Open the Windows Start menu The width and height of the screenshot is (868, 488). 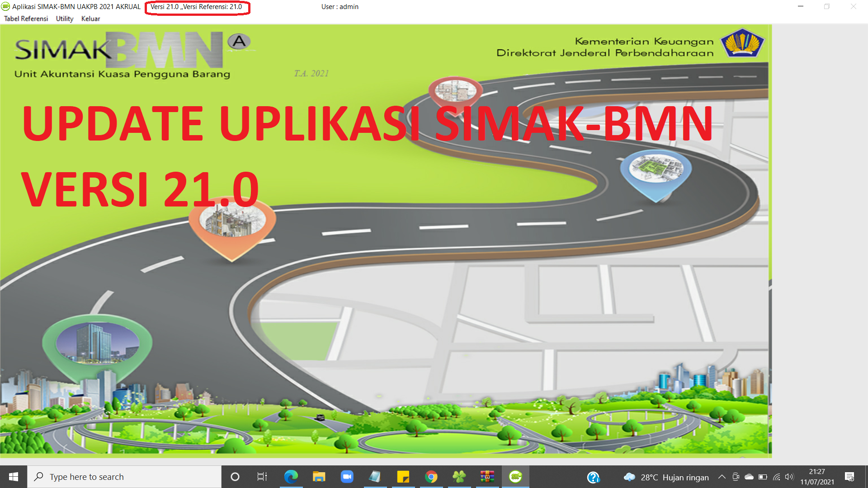click(14, 477)
